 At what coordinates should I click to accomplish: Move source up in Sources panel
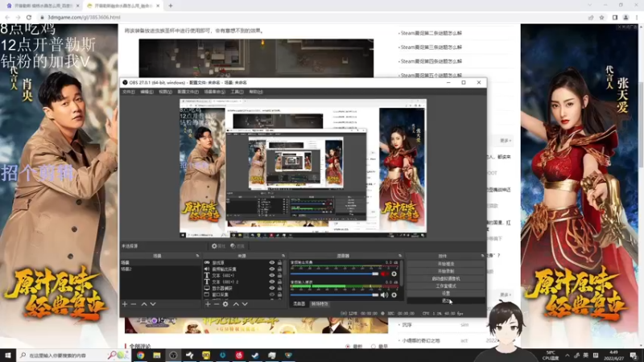click(236, 304)
